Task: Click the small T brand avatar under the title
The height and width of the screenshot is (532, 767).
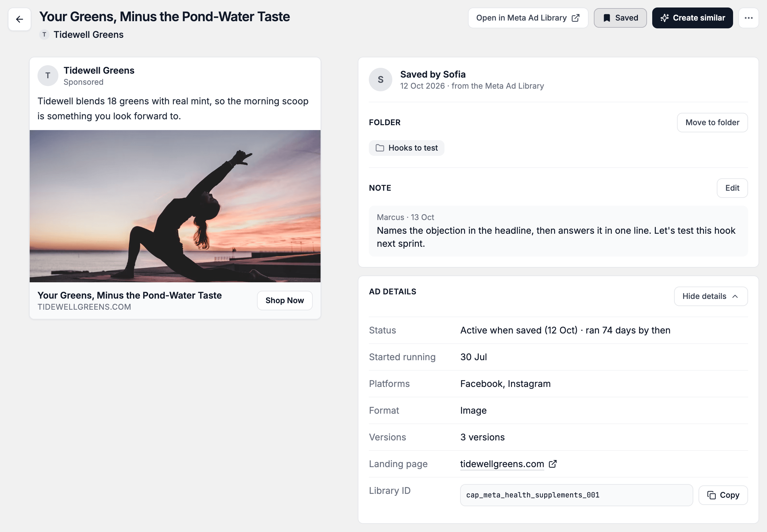Action: tap(44, 35)
